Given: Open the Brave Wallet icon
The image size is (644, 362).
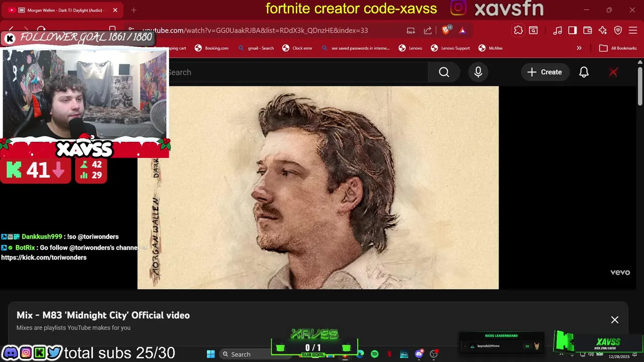Looking at the screenshot, I should (588, 30).
